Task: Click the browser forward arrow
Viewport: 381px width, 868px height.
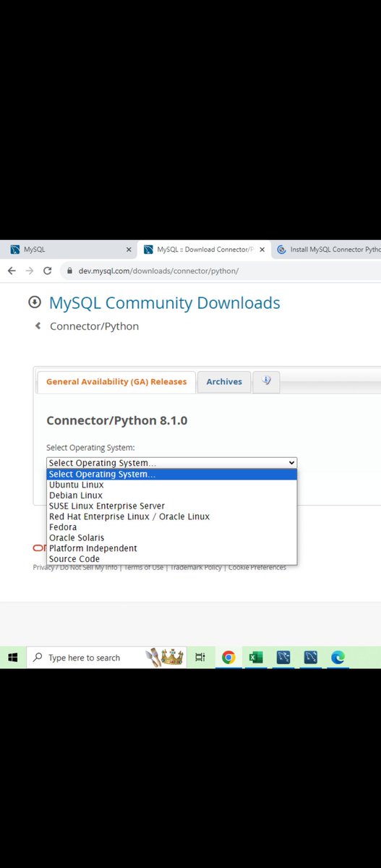Action: click(29, 271)
